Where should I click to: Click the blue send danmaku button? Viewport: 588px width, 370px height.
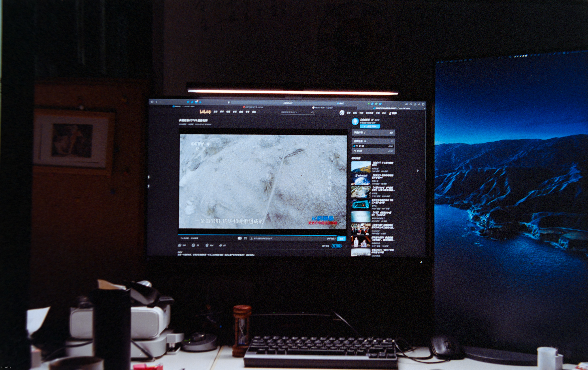[341, 239]
